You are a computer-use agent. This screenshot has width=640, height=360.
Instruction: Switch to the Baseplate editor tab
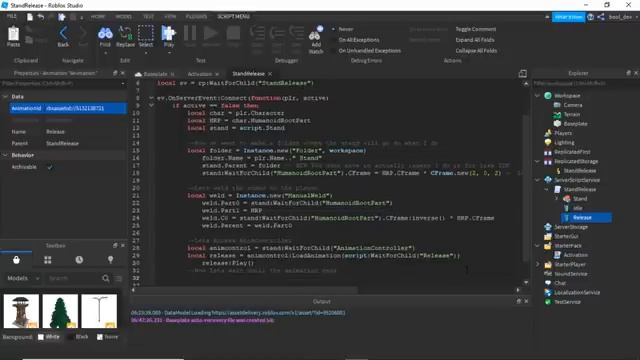(x=155, y=74)
